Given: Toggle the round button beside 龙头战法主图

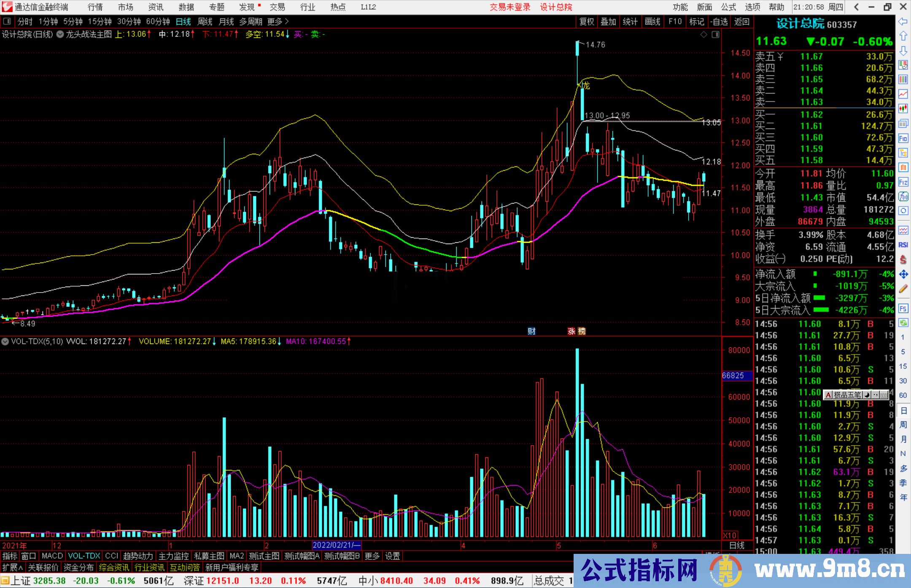Looking at the screenshot, I should (60, 35).
